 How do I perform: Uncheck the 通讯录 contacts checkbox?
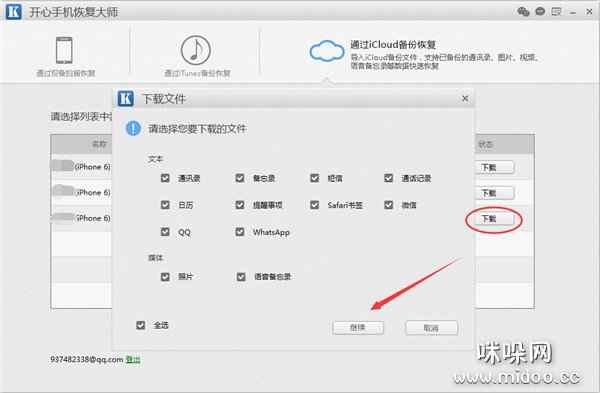tap(165, 178)
